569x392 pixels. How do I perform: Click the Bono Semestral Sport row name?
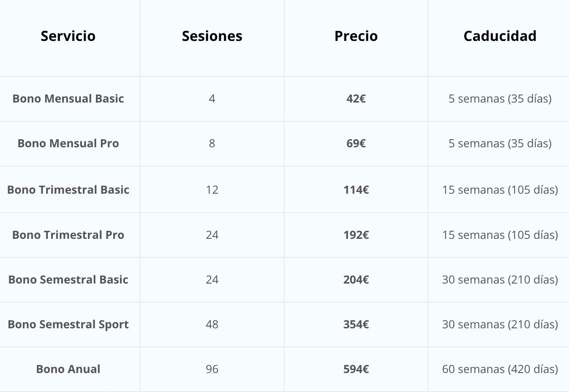68,324
